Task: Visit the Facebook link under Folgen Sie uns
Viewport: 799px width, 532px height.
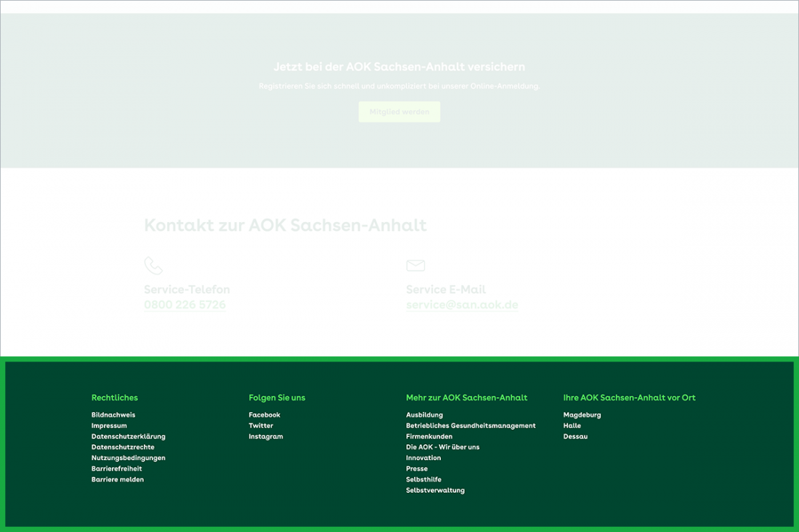Action: tap(264, 415)
